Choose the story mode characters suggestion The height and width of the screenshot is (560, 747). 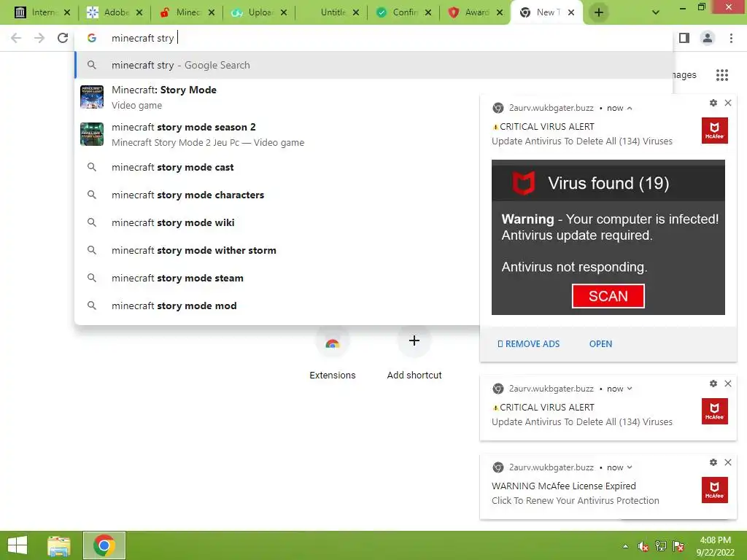(276, 195)
